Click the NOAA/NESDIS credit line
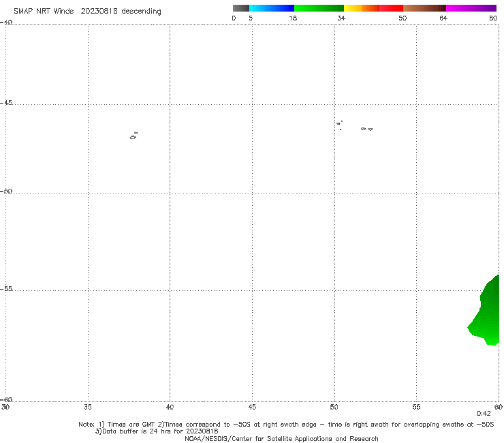Viewport: 504px width, 443px height. pos(281,439)
